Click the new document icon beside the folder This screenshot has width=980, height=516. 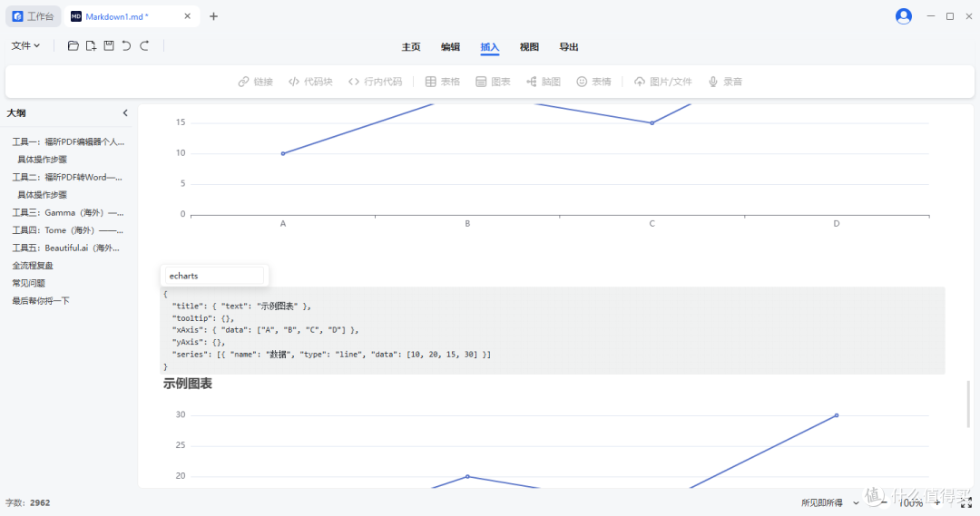coord(92,45)
